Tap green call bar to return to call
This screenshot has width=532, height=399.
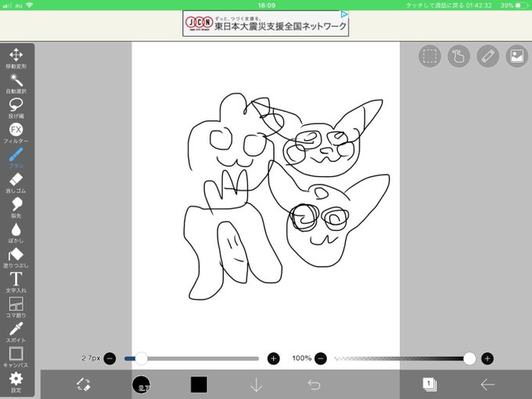(266, 5)
